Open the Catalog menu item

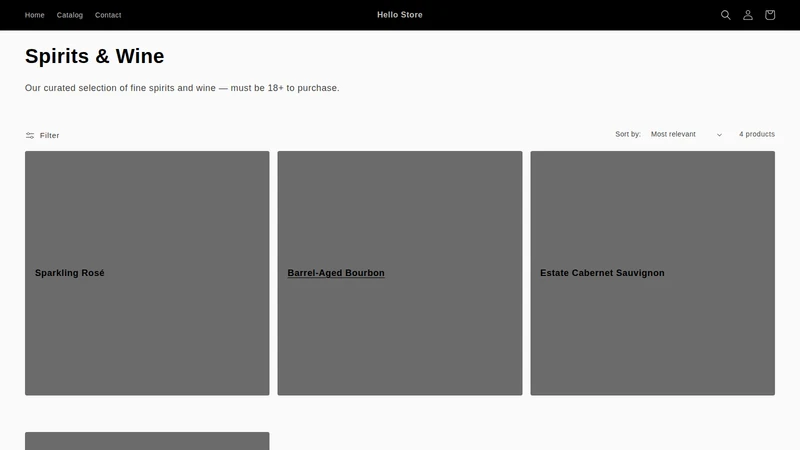coord(70,15)
